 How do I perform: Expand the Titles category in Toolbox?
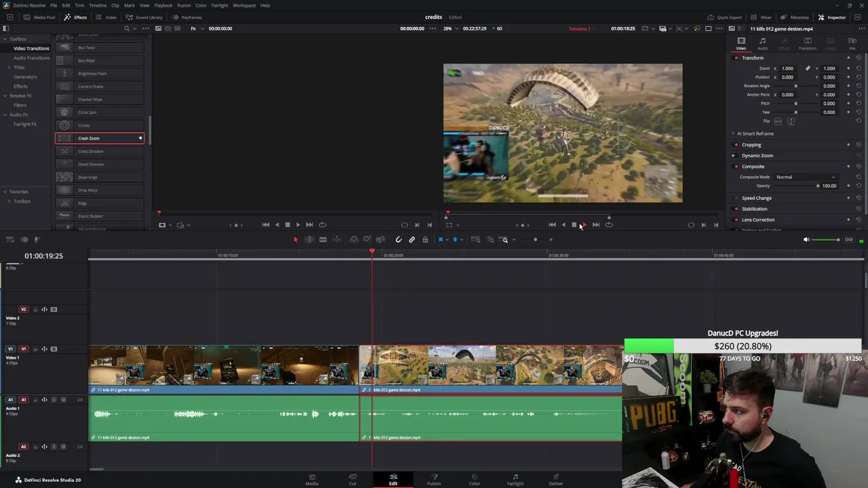click(x=9, y=68)
